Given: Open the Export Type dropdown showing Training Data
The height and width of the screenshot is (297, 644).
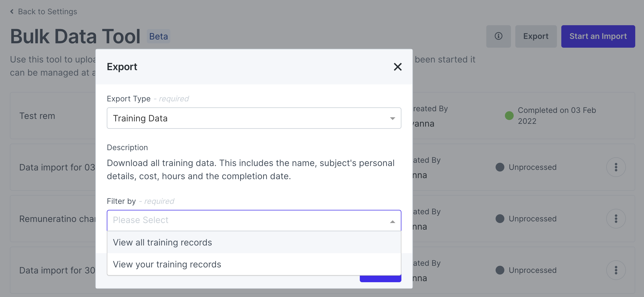Looking at the screenshot, I should point(254,118).
